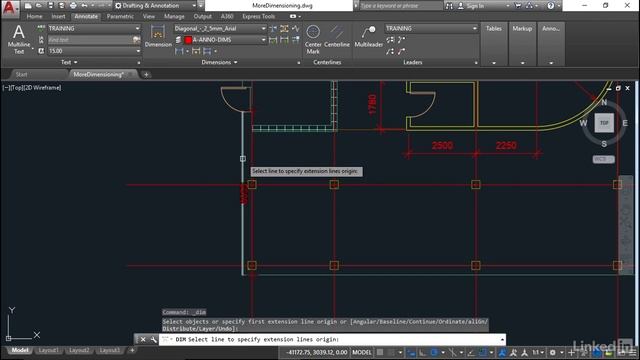Expand the Text panel flyout
This screenshot has height=360, width=640.
click(69, 62)
